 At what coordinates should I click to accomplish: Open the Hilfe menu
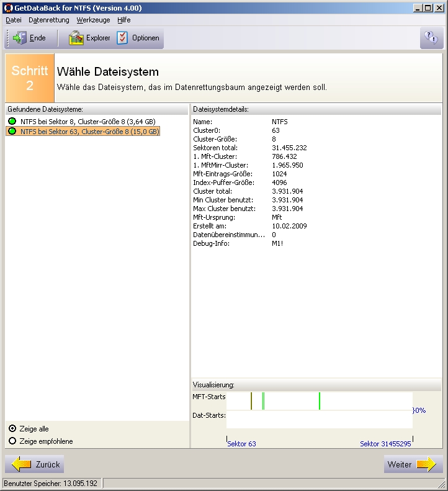click(x=124, y=20)
